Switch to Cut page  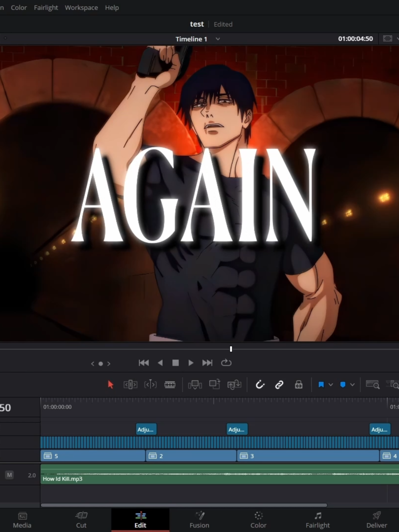(x=81, y=521)
